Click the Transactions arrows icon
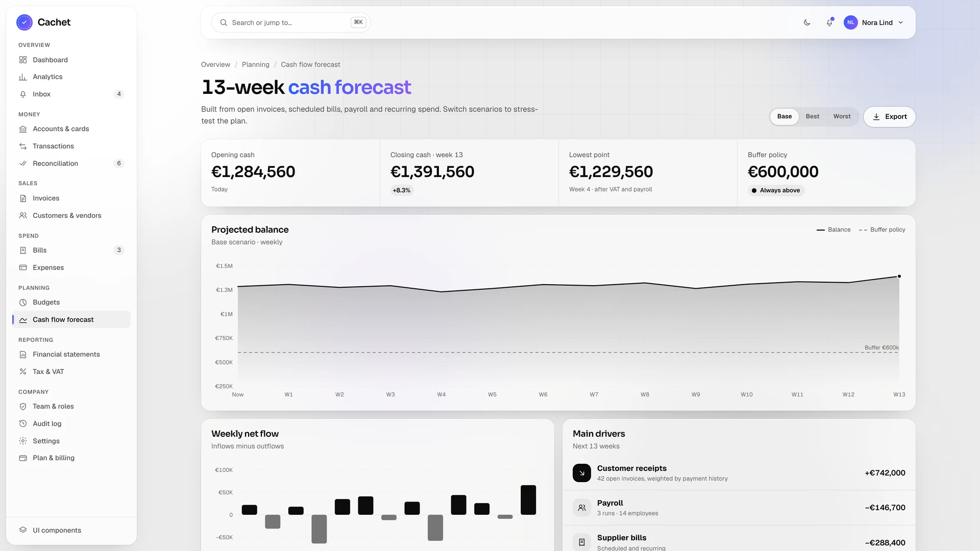 pyautogui.click(x=23, y=146)
